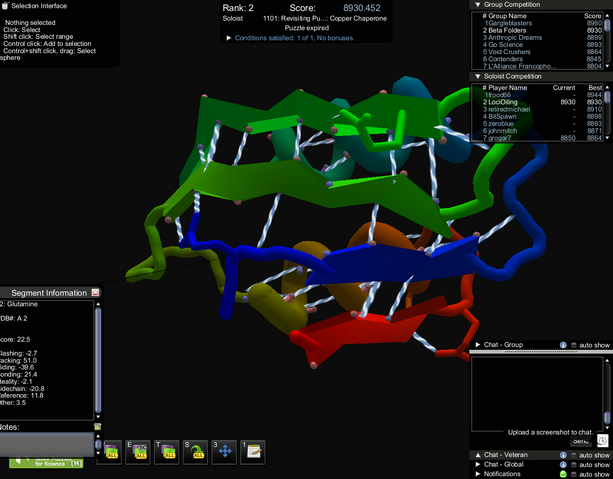
Task: Select the Void Crushers group row
Action: tap(542, 52)
